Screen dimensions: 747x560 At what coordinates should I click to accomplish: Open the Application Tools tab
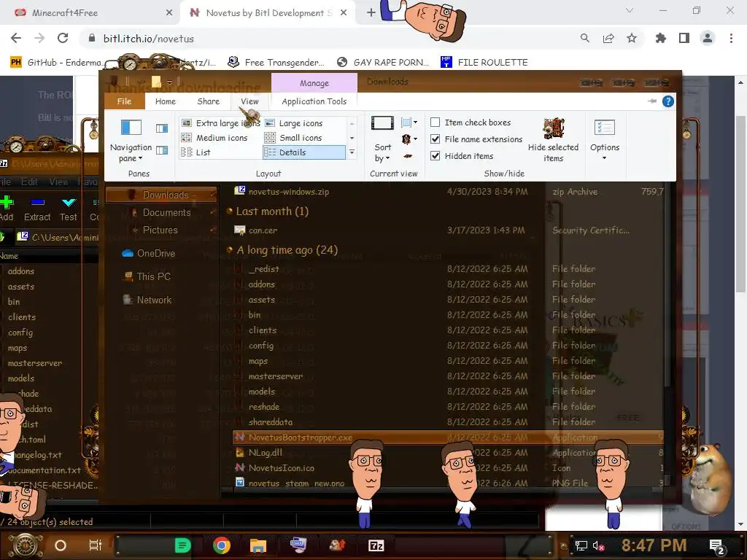coord(314,101)
